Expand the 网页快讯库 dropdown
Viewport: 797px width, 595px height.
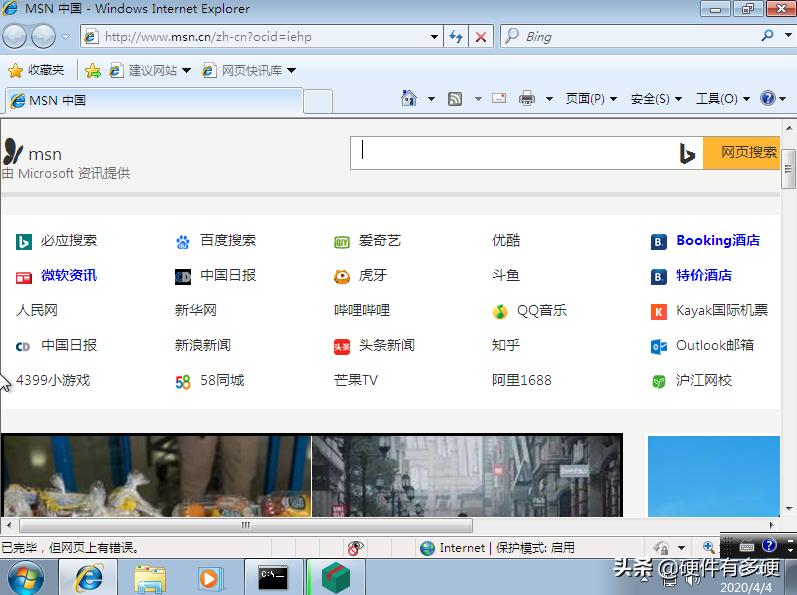pyautogui.click(x=292, y=71)
